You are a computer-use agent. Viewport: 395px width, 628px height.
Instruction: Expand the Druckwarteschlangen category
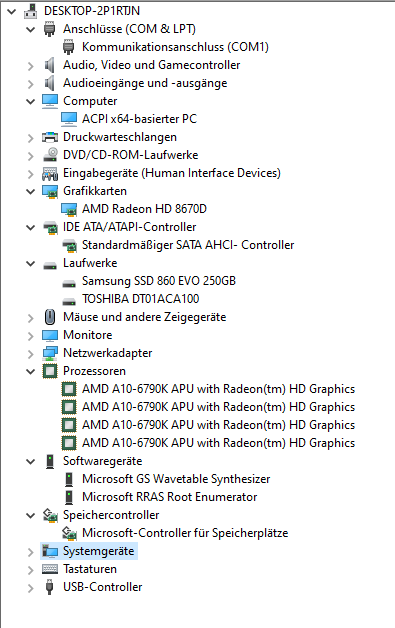(x=30, y=137)
